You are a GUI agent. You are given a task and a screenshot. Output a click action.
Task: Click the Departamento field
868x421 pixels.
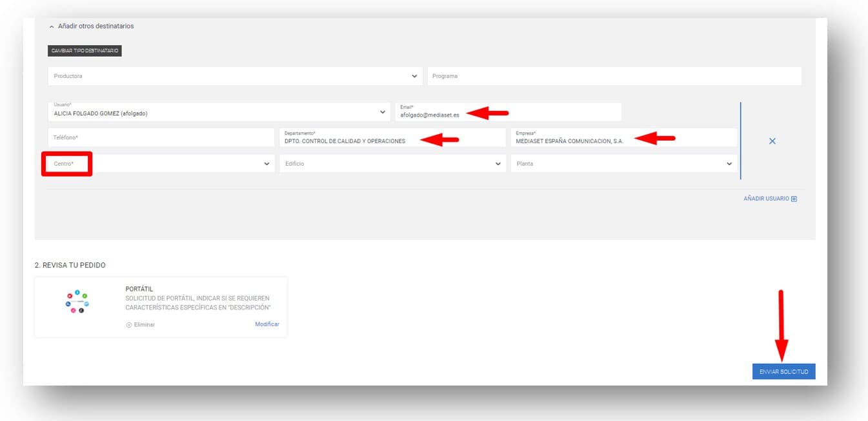345,141
